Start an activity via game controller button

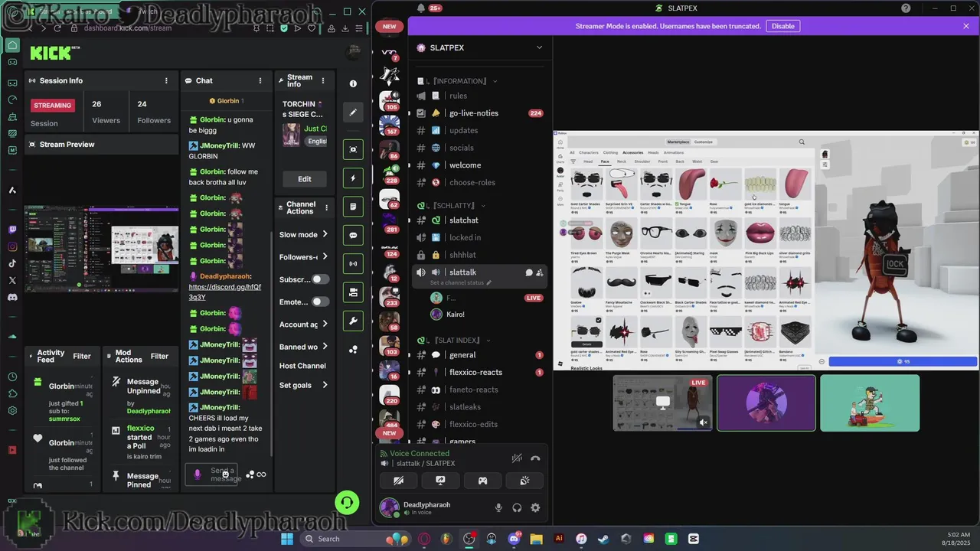pyautogui.click(x=482, y=481)
